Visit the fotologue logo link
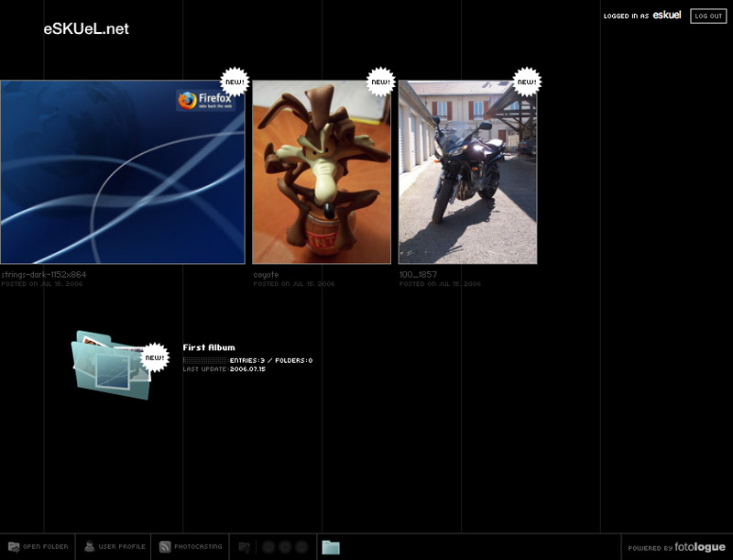Image resolution: width=733 pixels, height=560 pixels. (700, 547)
